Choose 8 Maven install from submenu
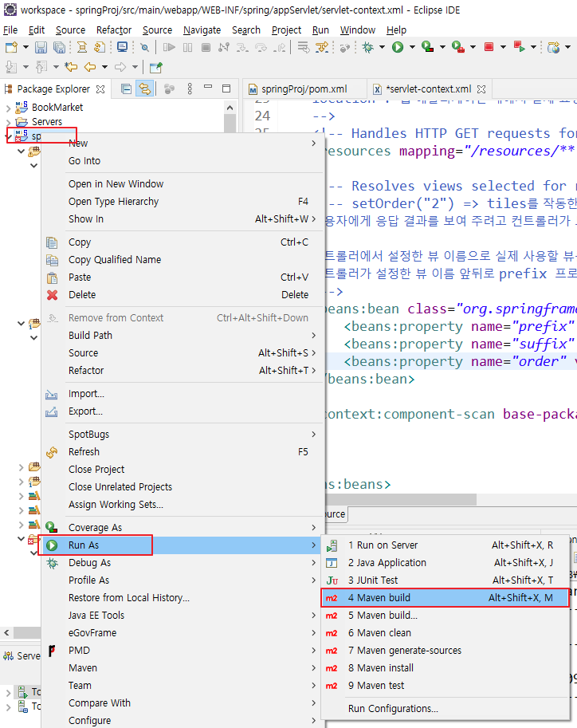This screenshot has height=728, width=577. tap(446, 668)
